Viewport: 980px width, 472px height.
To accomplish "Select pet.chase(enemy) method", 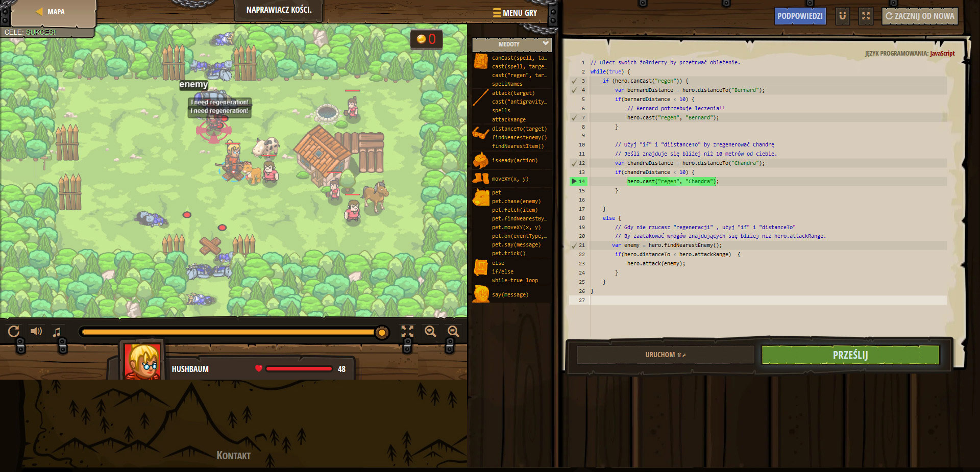I will click(516, 201).
